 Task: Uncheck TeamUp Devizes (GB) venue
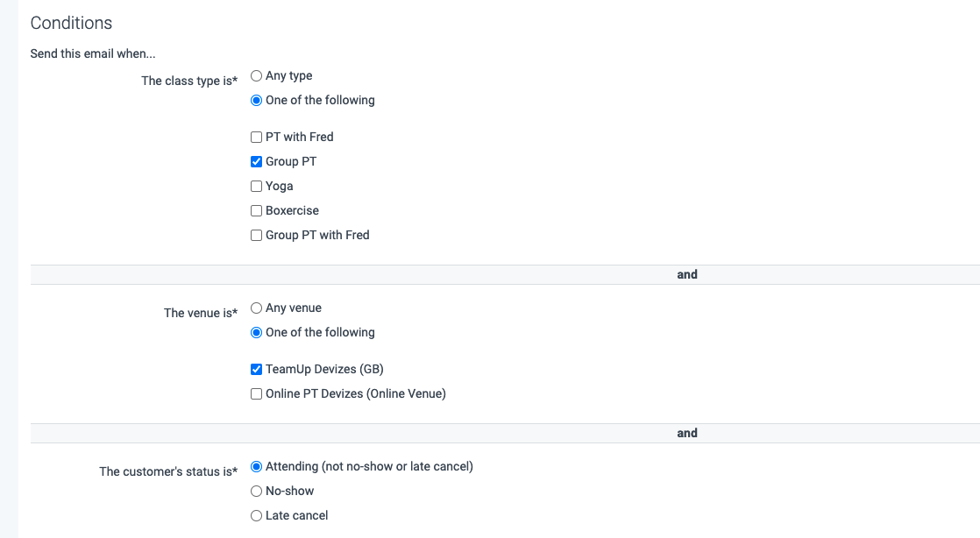(256, 369)
